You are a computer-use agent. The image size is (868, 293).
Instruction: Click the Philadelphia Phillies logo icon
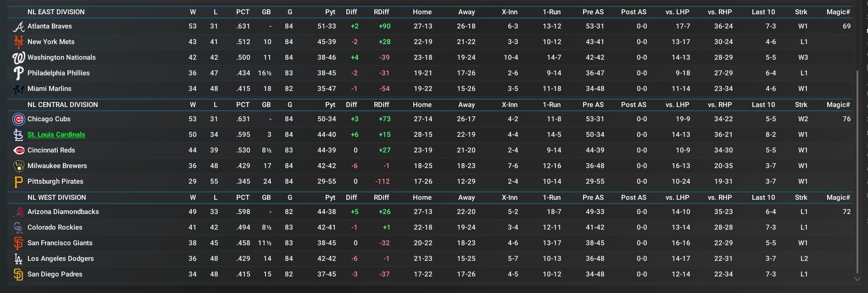point(18,73)
